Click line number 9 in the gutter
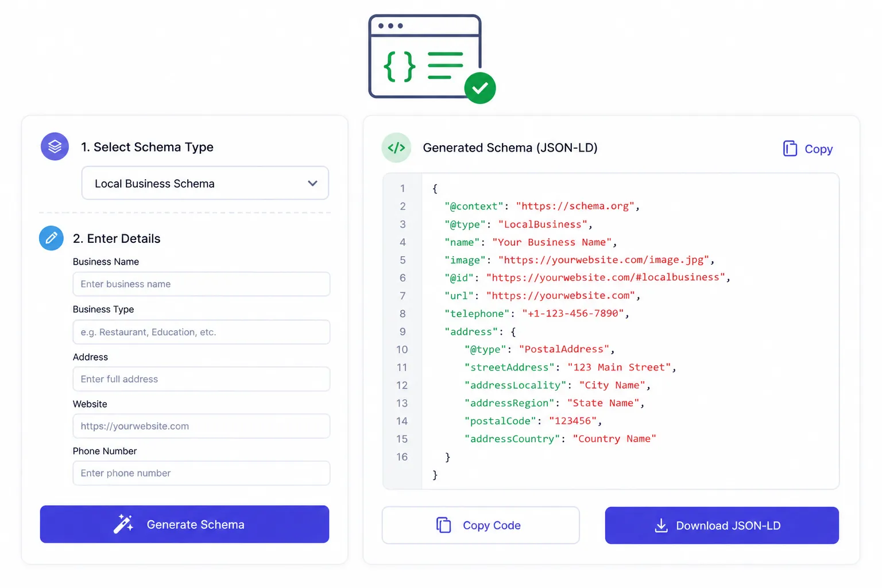Screen dimensions: 882x588 403,332
